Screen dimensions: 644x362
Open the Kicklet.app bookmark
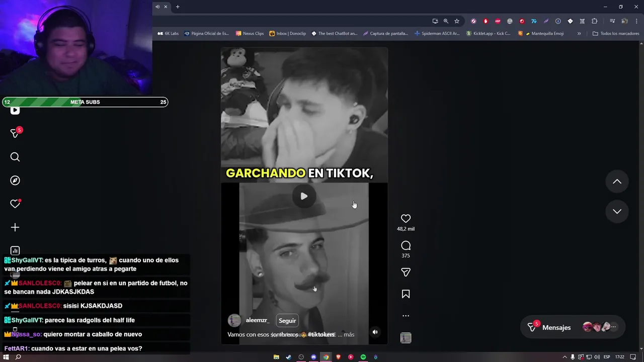(488, 34)
